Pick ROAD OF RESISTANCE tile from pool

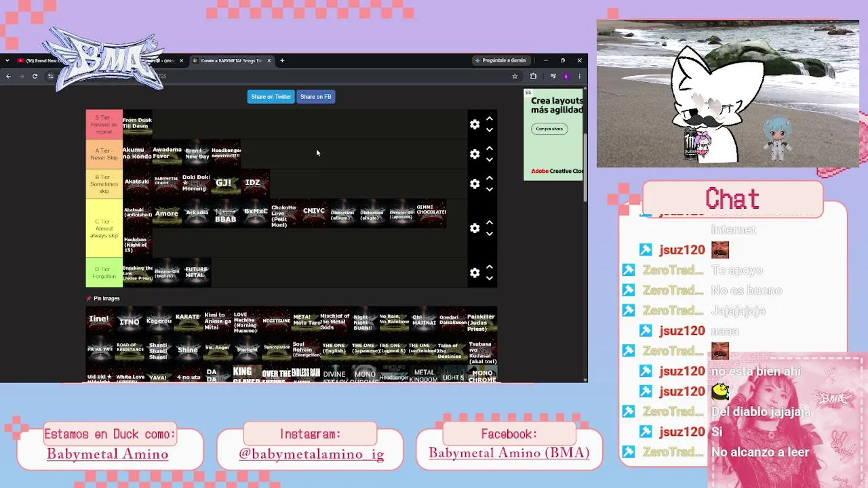(130, 350)
